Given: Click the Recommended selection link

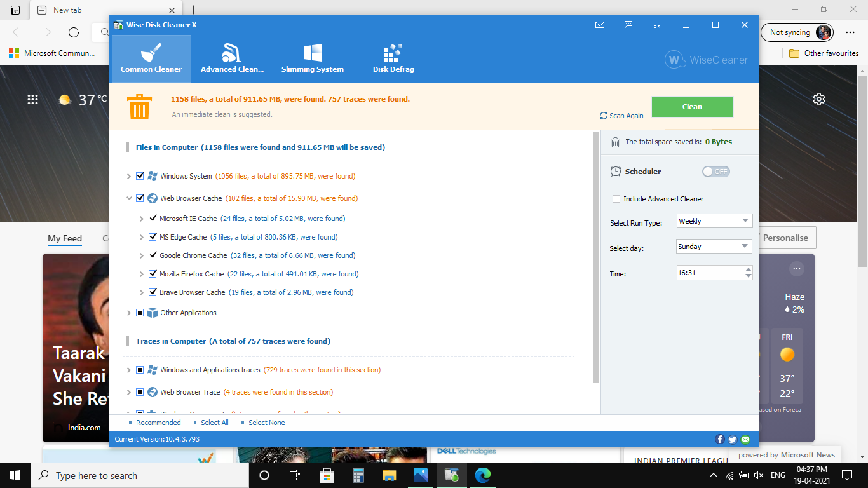Looking at the screenshot, I should (158, 423).
